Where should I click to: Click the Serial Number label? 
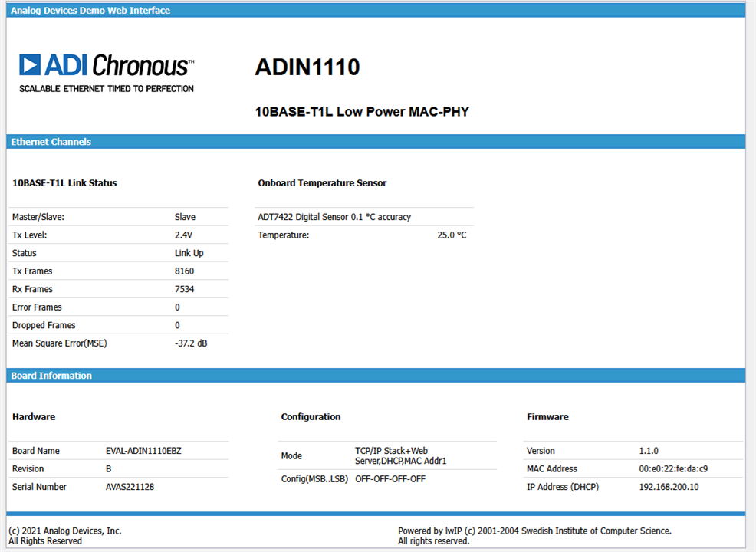tap(40, 487)
